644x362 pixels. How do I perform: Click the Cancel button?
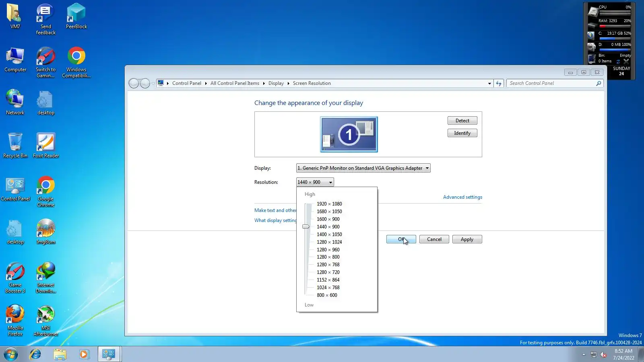(434, 239)
